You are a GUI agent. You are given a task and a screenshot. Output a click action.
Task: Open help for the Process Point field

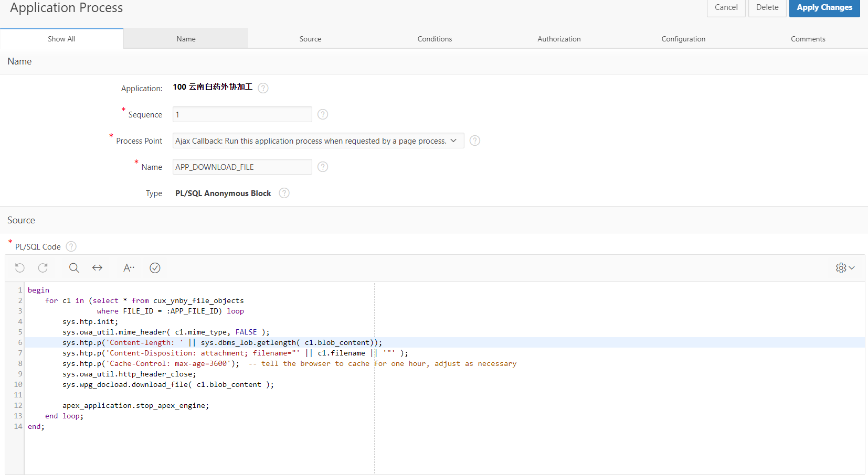tap(474, 141)
